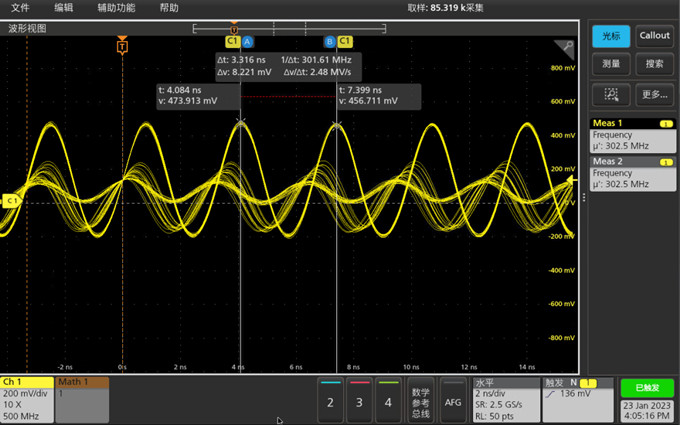Image resolution: width=680 pixels, height=425 pixels.
Task: Open the 文件 file menu
Action: [x=20, y=7]
